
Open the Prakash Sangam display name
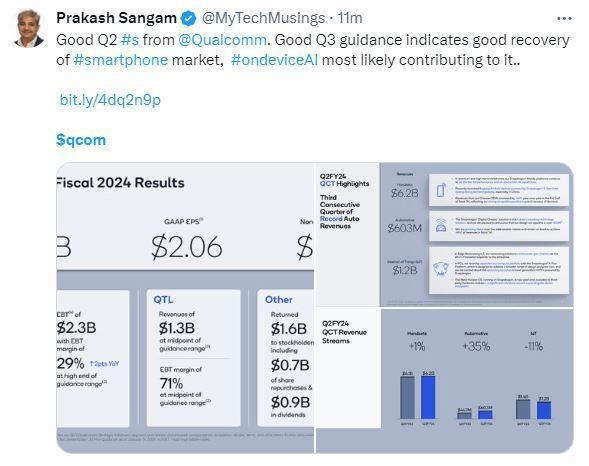(x=116, y=18)
